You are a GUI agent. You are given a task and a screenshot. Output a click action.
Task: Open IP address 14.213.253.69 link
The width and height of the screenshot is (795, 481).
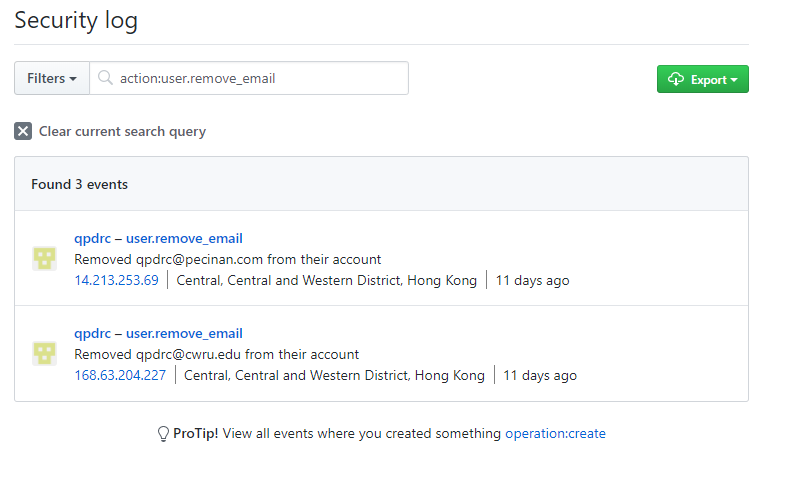[x=116, y=280]
